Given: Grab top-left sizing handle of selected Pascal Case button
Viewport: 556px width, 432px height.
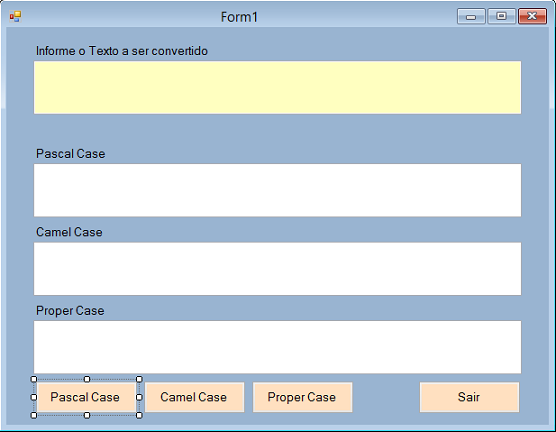Looking at the screenshot, I should pos(34,379).
